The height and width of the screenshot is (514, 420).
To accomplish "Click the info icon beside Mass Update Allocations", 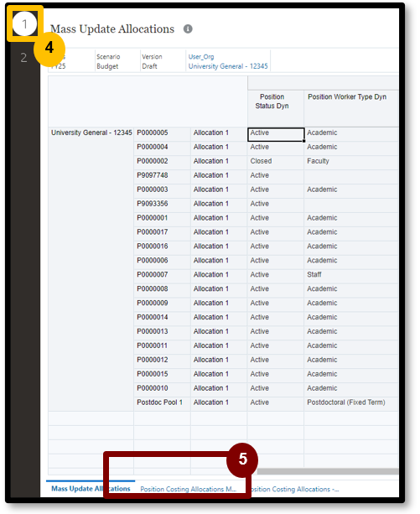I will click(188, 29).
